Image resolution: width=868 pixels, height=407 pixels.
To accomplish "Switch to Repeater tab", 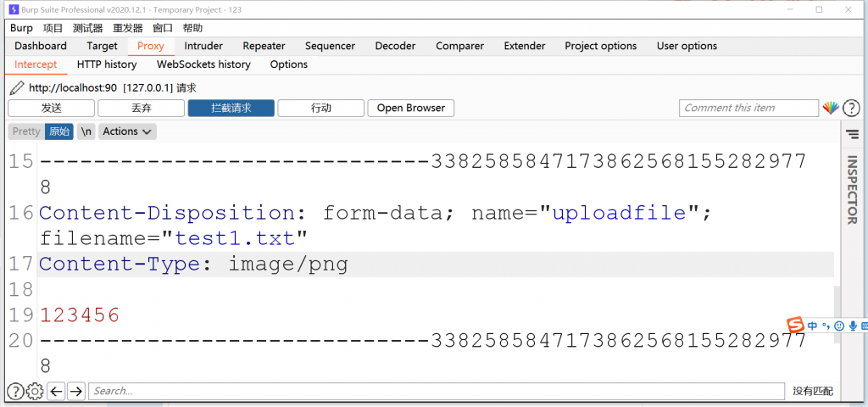I will (x=264, y=46).
